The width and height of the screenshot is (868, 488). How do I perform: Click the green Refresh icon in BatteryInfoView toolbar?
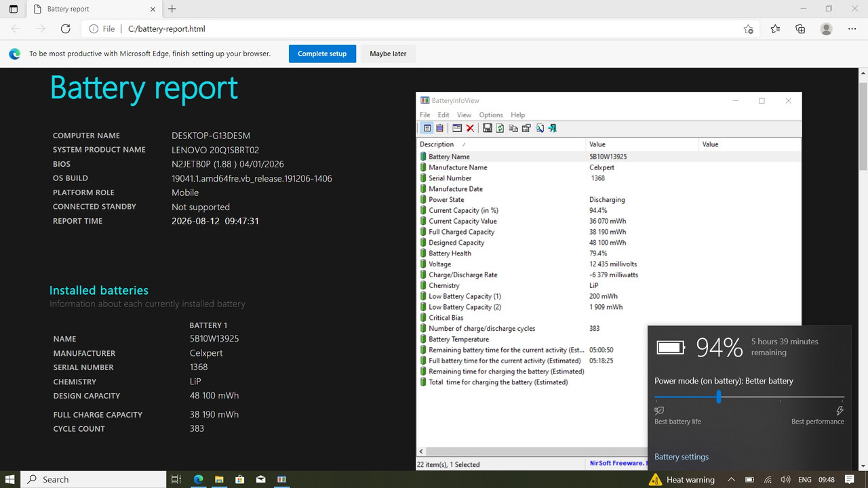coord(500,128)
